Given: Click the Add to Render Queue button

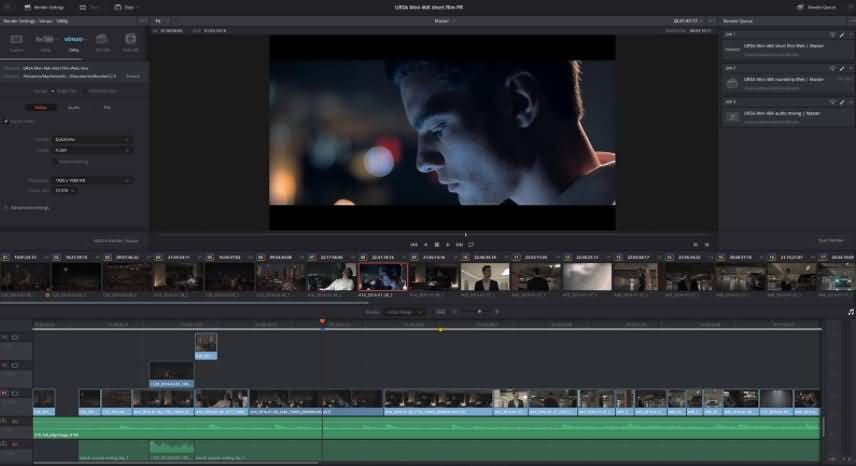Looking at the screenshot, I should tap(116, 241).
